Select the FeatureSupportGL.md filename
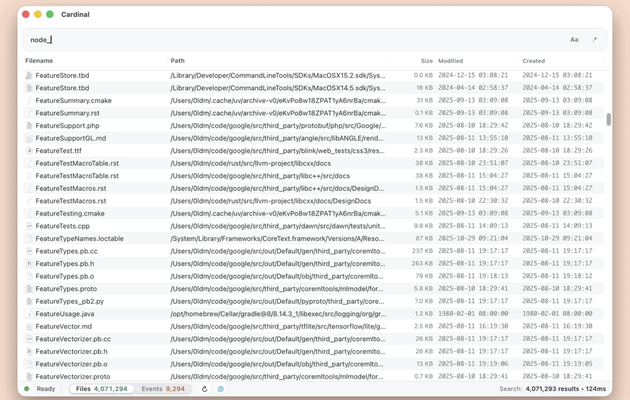 71,138
